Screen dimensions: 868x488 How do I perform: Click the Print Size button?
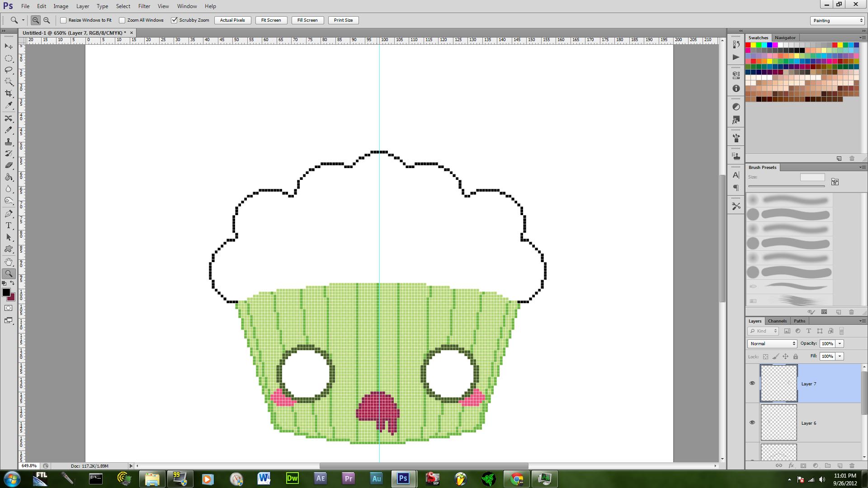point(343,20)
